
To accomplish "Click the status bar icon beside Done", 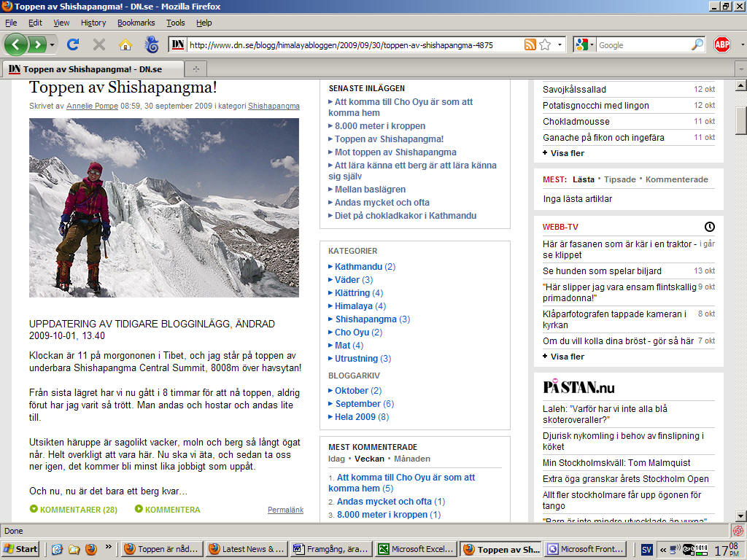I will pos(738,531).
